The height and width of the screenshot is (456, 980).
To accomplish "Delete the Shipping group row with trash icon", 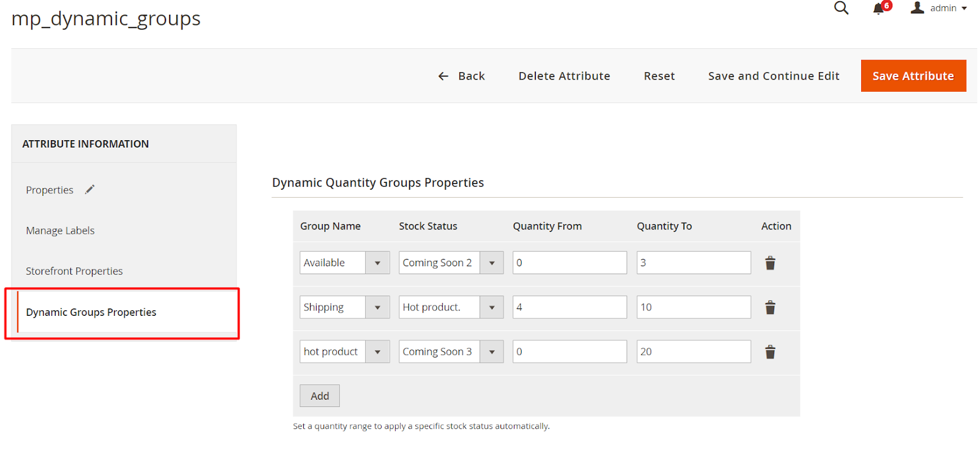I will (x=770, y=307).
